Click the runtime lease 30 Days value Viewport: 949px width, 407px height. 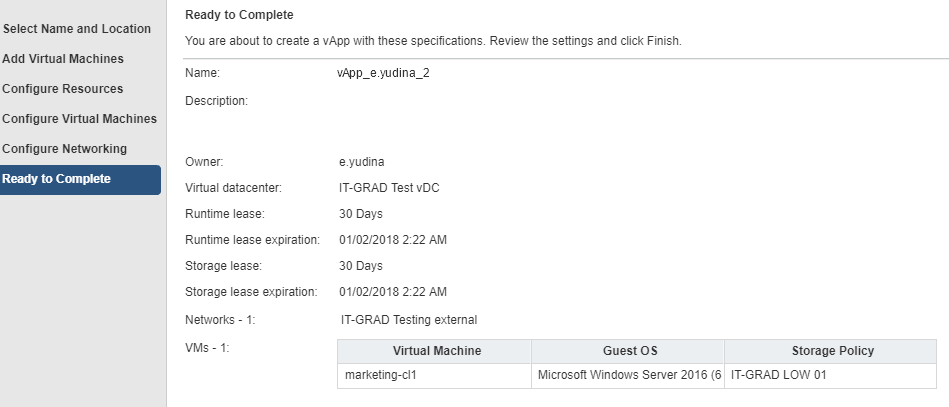pyautogui.click(x=361, y=214)
